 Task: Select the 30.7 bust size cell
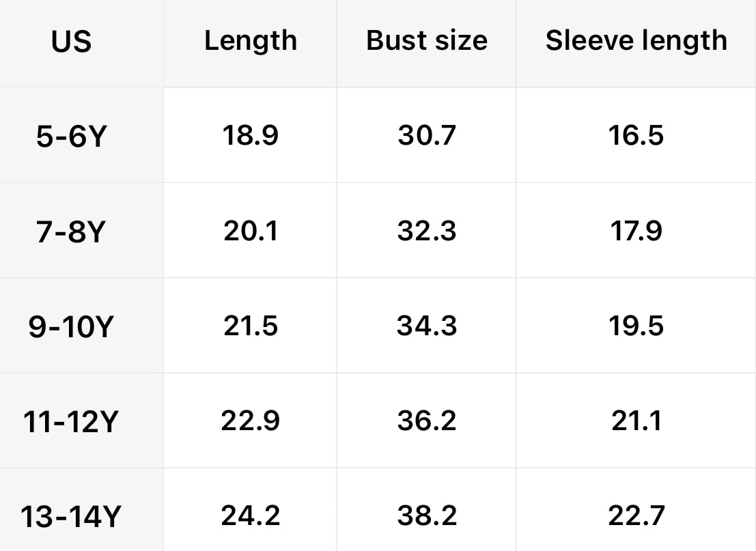(427, 135)
